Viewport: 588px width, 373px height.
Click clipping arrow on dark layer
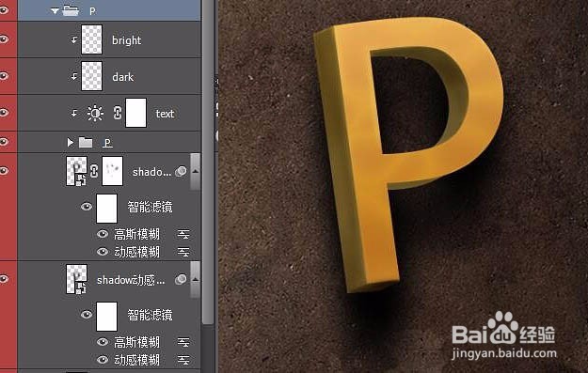coord(74,77)
